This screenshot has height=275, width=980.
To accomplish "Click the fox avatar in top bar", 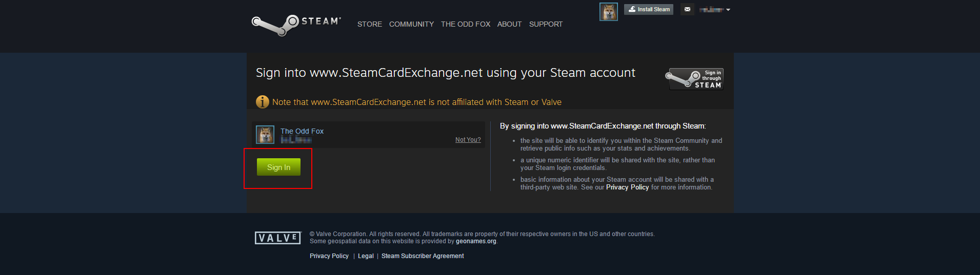I will coord(609,12).
